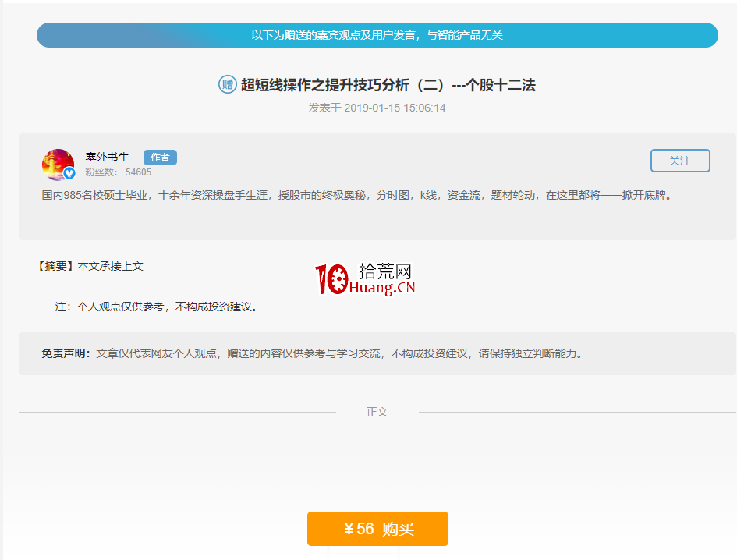
Task: Open the author's profile avatar
Action: pos(58,161)
